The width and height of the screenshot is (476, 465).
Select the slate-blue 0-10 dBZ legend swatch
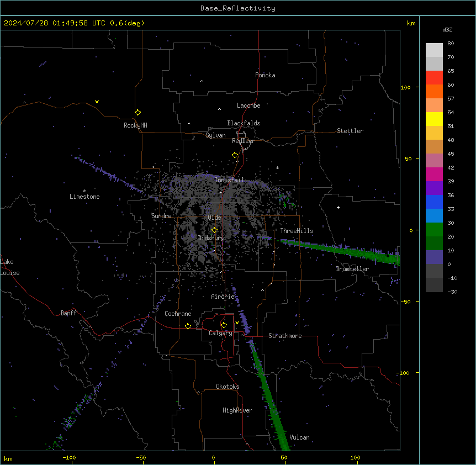434,257
